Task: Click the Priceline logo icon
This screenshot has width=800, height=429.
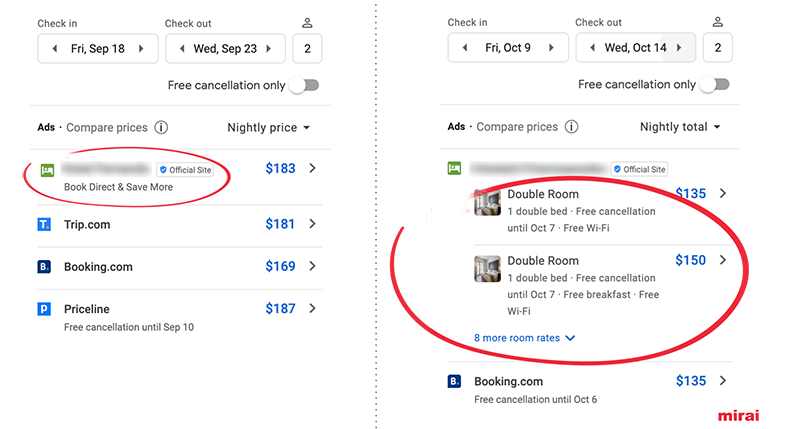Action: tap(45, 310)
